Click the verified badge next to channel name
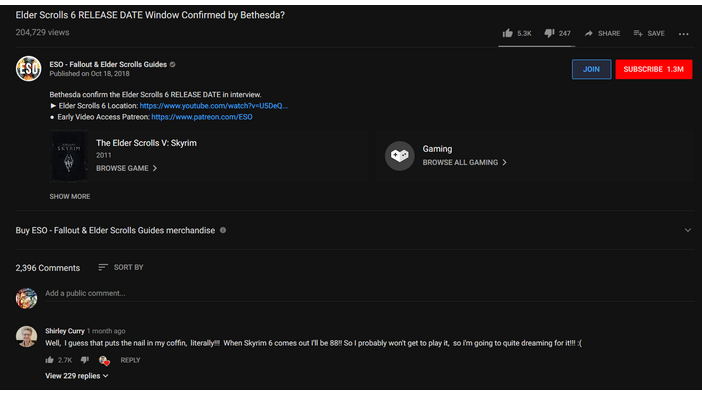This screenshot has height=395, width=702. tap(172, 64)
